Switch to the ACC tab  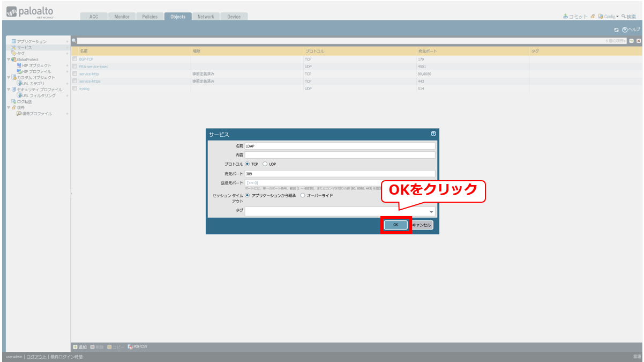coord(94,17)
